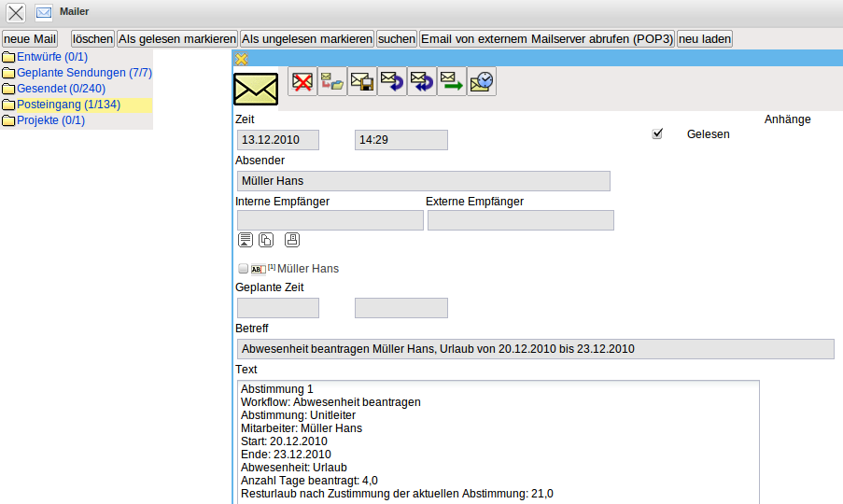Click the copy icon below recipients
The image size is (843, 504).
(266, 240)
